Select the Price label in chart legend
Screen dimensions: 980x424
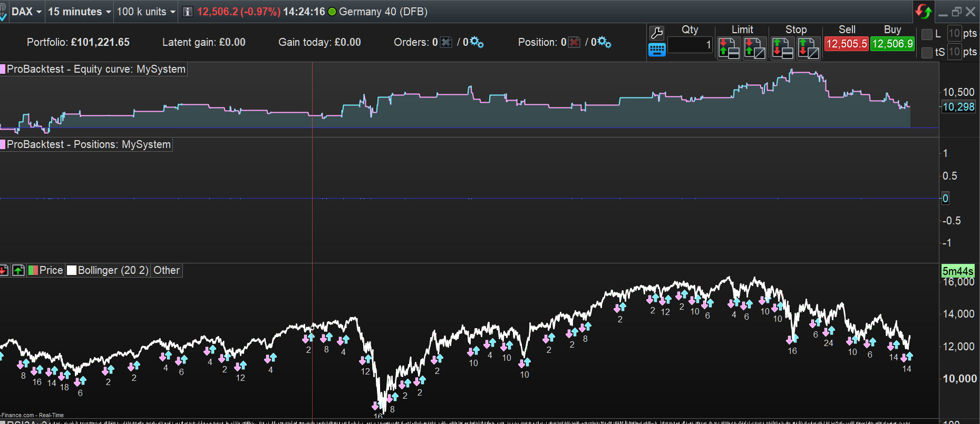[51, 270]
